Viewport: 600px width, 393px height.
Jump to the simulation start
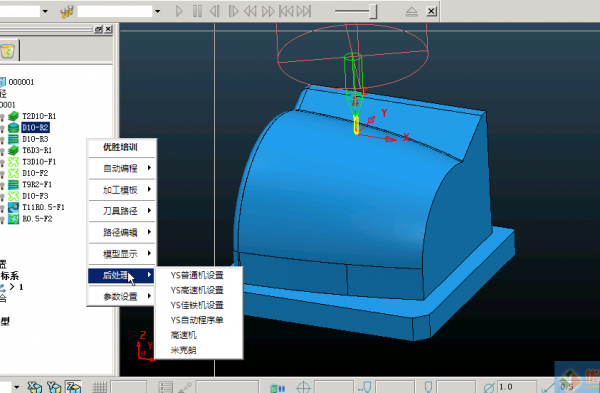tap(286, 11)
